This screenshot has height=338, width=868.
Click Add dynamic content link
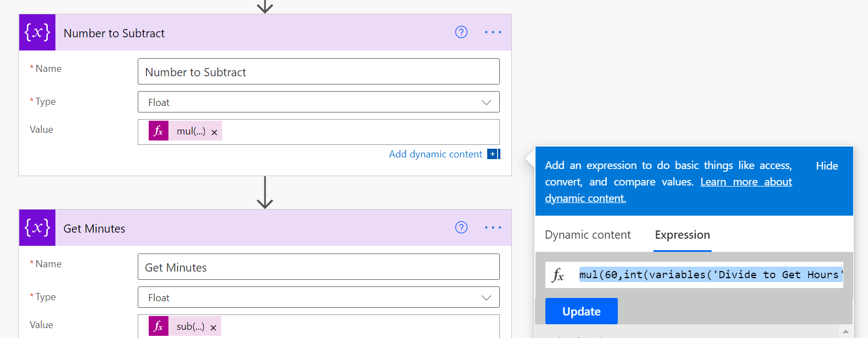tap(436, 154)
